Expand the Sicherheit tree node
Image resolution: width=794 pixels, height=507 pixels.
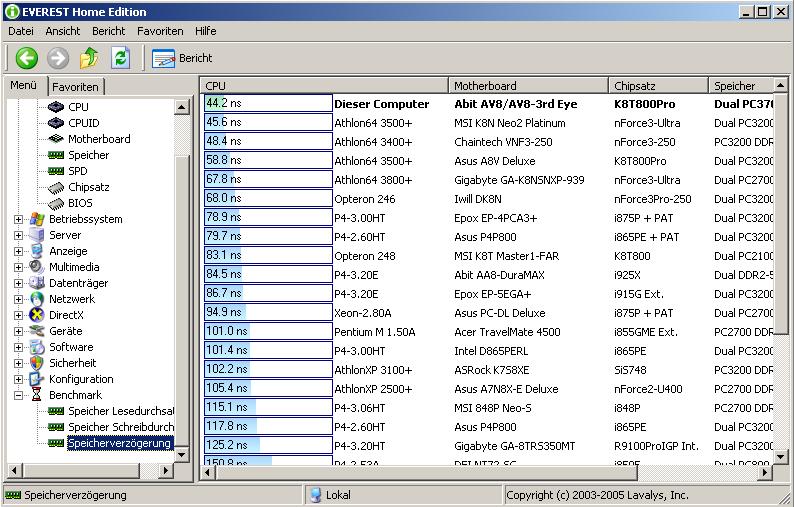coord(19,363)
